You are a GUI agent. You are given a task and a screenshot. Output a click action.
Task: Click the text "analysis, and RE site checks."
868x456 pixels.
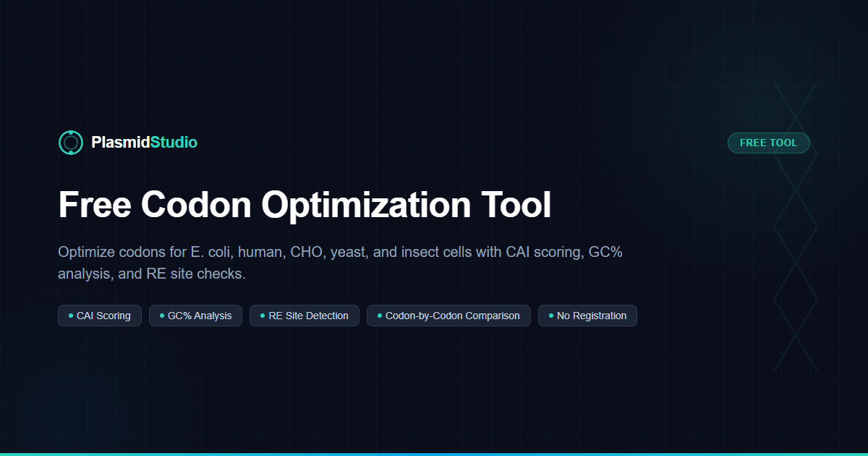click(x=152, y=274)
